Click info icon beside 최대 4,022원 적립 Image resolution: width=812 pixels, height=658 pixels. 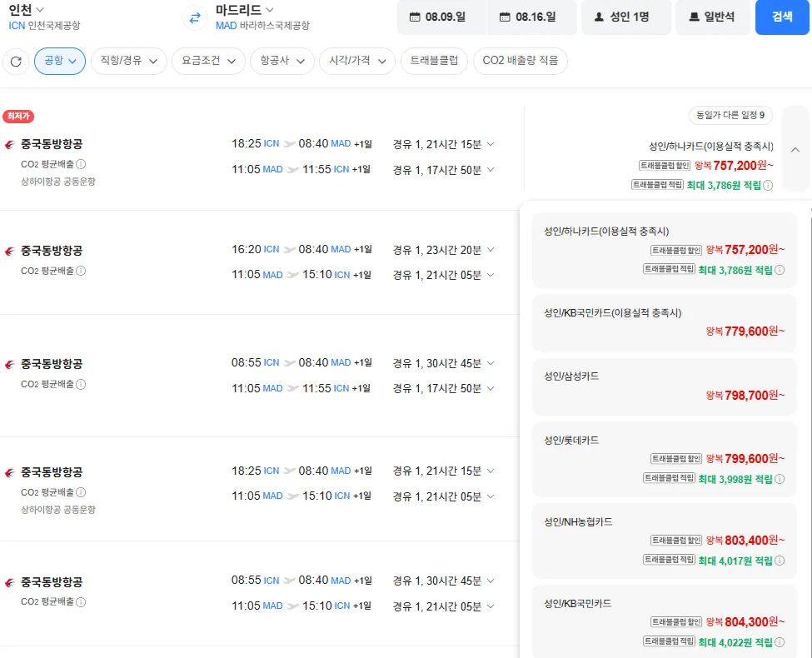[x=780, y=642]
